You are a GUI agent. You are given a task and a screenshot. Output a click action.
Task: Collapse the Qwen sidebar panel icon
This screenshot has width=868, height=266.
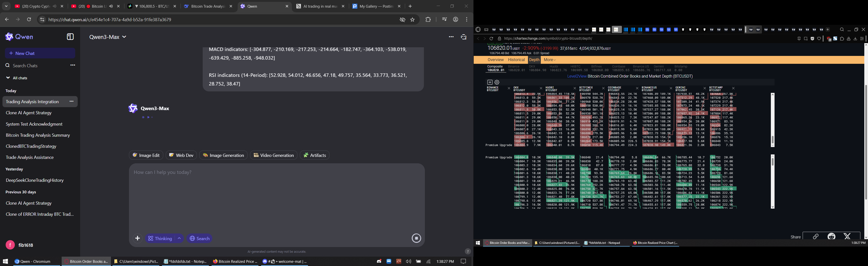[70, 37]
